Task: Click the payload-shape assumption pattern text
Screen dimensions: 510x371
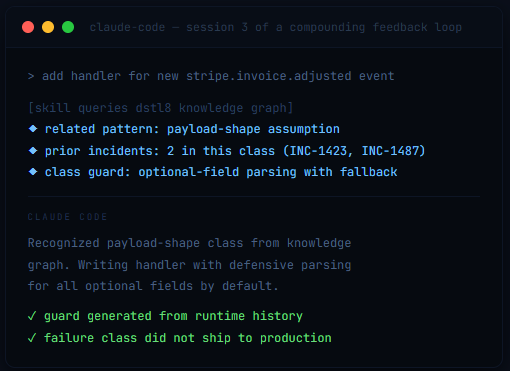Action: point(253,129)
